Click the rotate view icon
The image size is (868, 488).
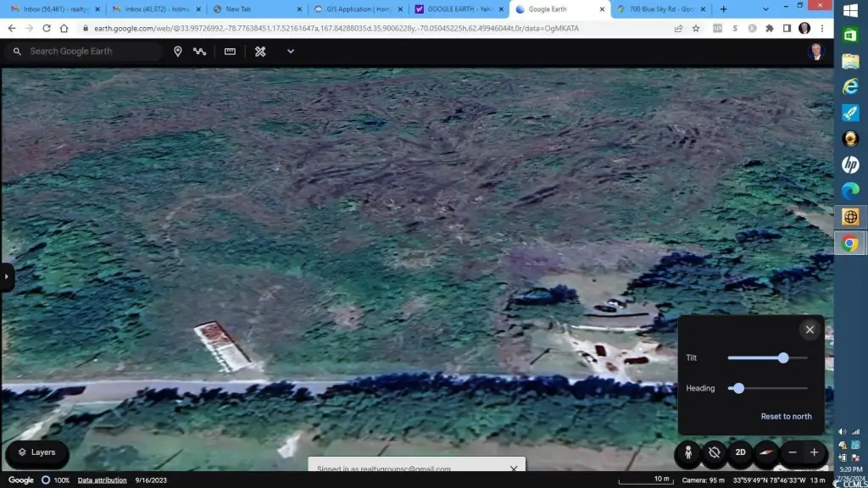point(714,452)
